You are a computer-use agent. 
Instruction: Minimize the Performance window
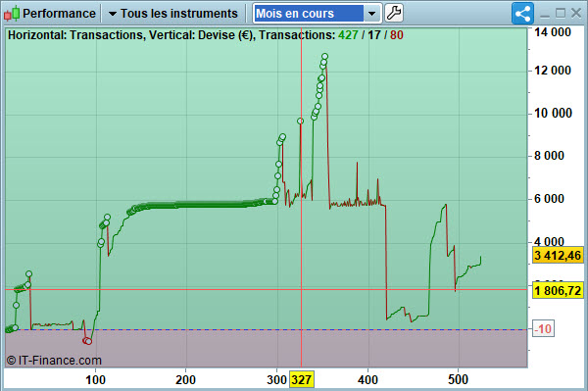pyautogui.click(x=545, y=15)
